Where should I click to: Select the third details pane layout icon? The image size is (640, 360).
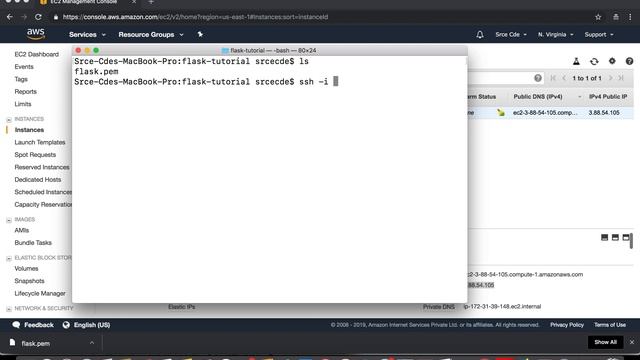[x=626, y=237]
